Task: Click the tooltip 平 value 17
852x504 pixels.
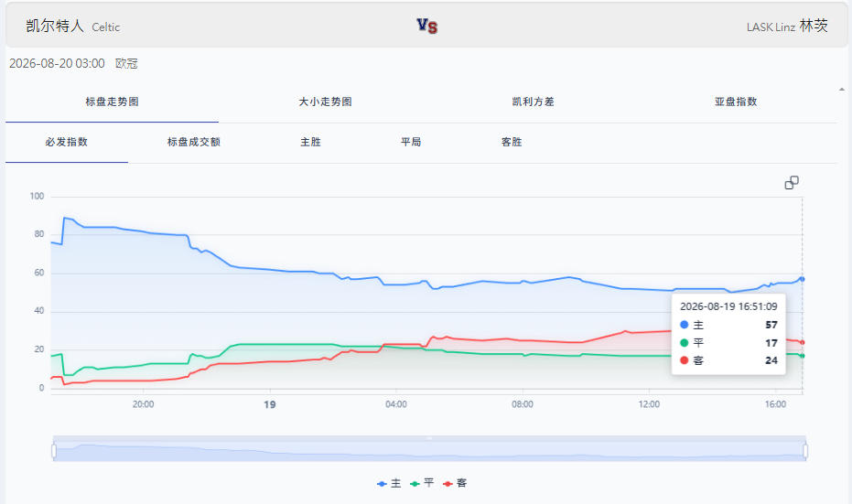Action: tap(771, 343)
